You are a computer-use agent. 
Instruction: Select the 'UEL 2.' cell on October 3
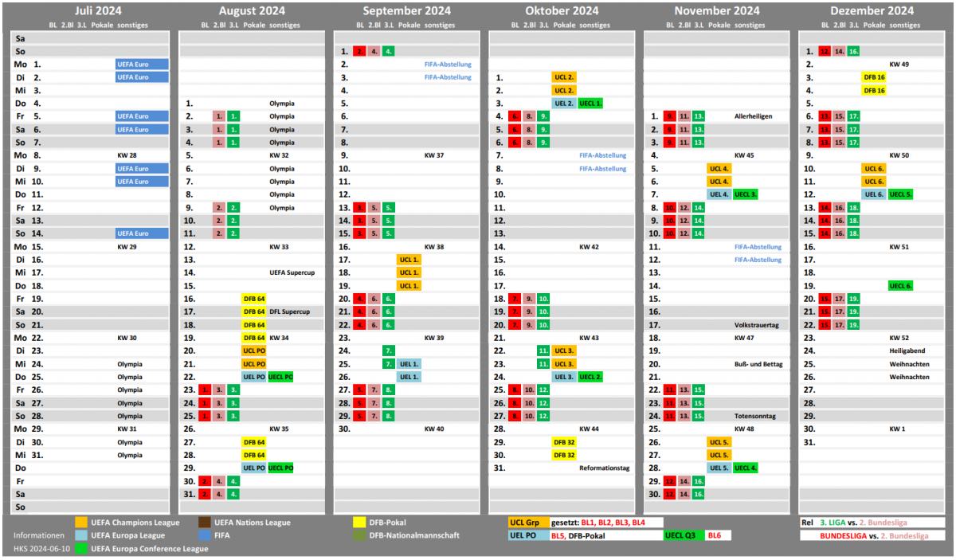(x=564, y=104)
